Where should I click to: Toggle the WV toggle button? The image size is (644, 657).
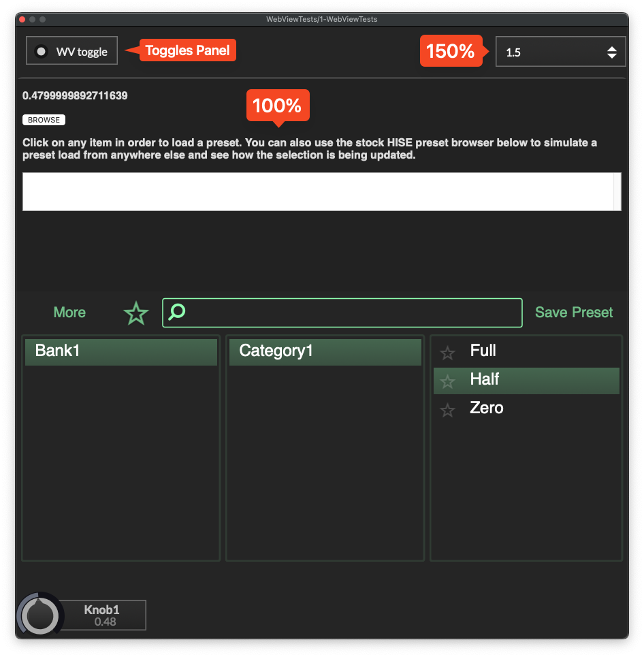71,51
